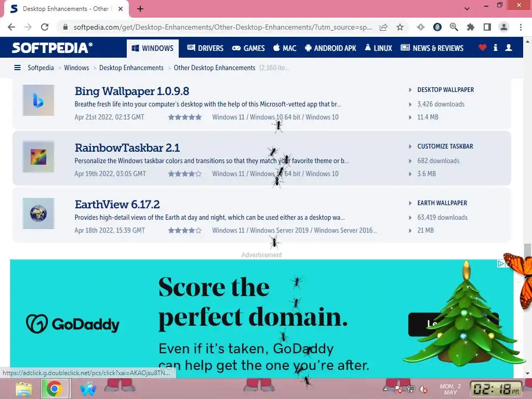Screen dimensions: 532x399
Task: Click the taskbar digital clock
Action: (x=496, y=389)
